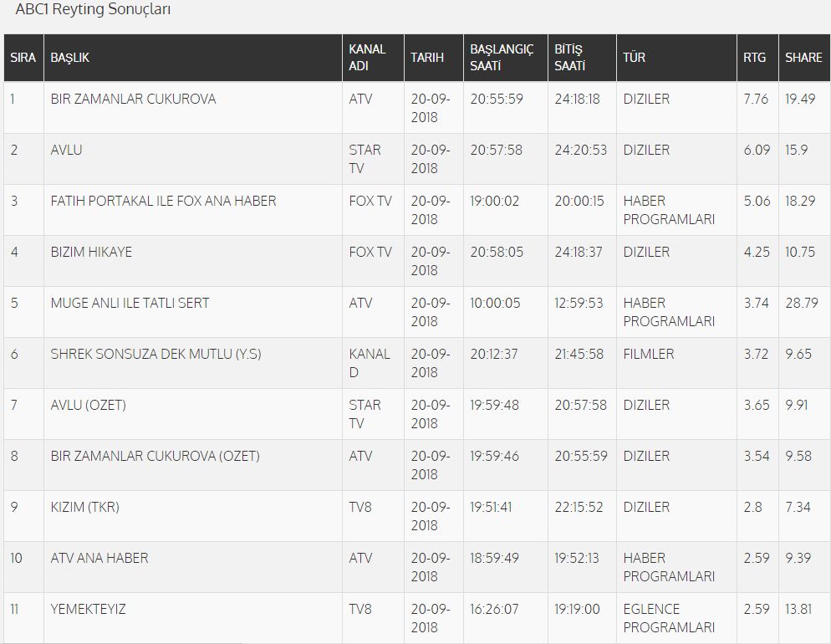Screen dimensions: 831x644
Task: Click the BIZIM HIKAYE title cell
Action: 91,252
